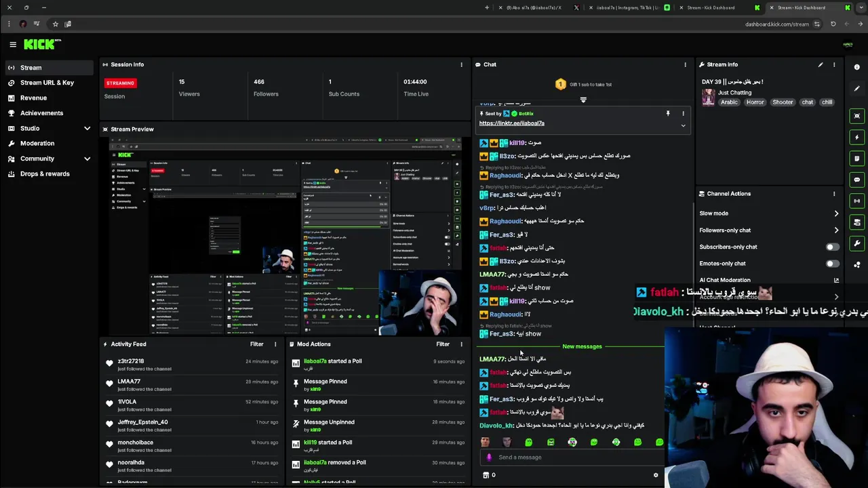Open Channel Actions panel three-dot menu

coord(834,194)
